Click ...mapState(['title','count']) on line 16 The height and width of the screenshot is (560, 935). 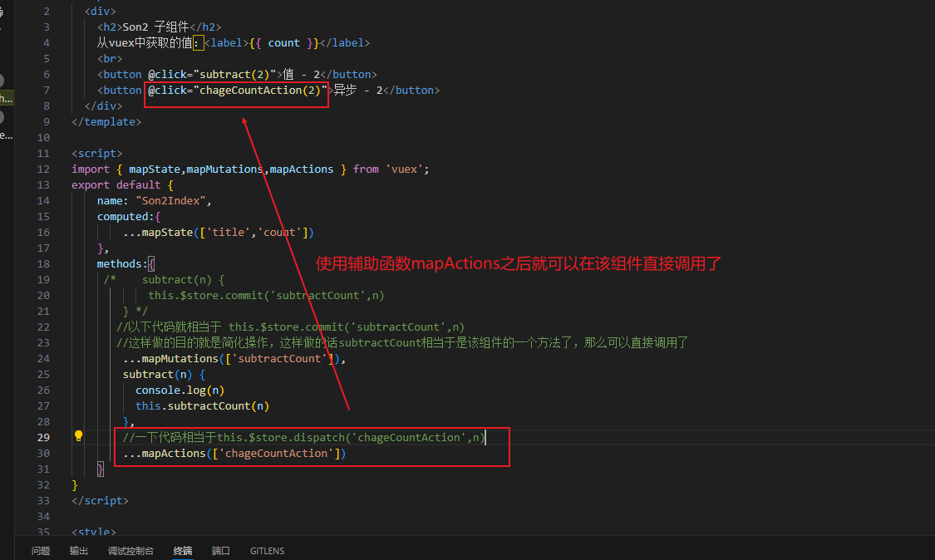(x=219, y=232)
